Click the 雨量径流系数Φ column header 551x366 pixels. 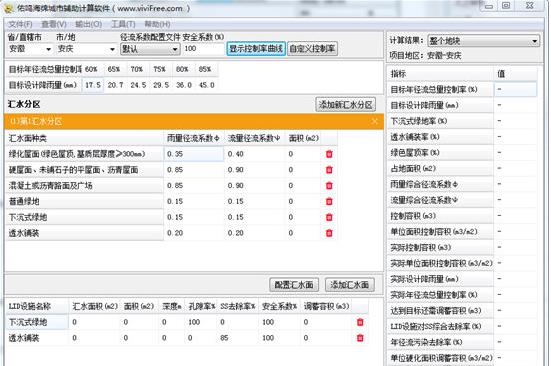tap(194, 138)
